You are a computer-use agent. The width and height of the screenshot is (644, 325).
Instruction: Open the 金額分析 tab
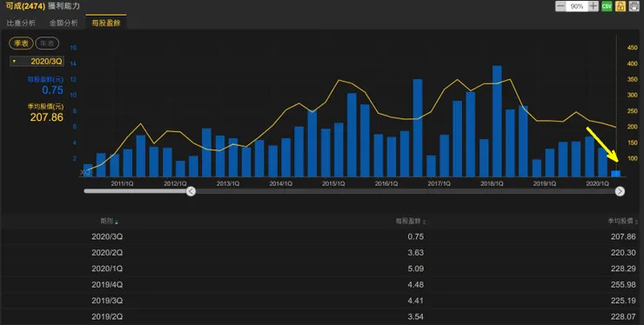pos(64,23)
